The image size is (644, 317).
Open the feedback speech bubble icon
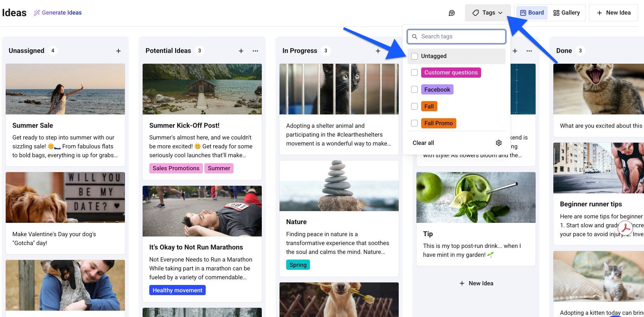[452, 13]
